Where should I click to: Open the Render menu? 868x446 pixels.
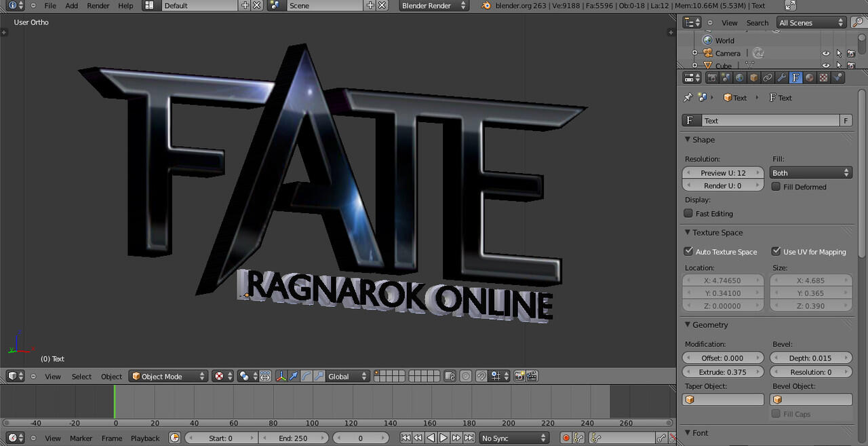pyautogui.click(x=98, y=5)
